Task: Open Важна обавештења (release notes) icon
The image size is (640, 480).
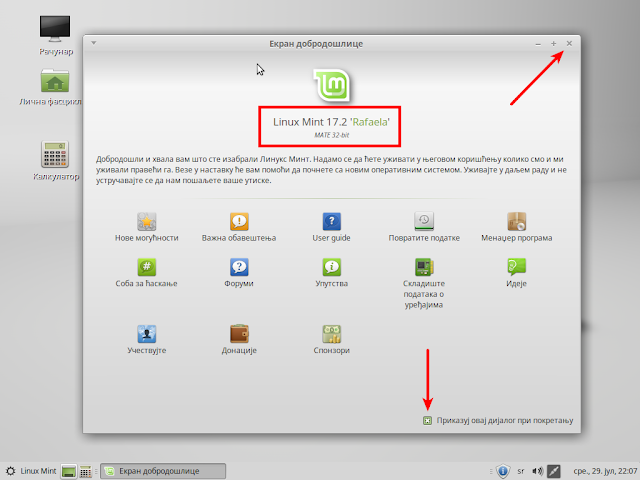Action: (239, 222)
